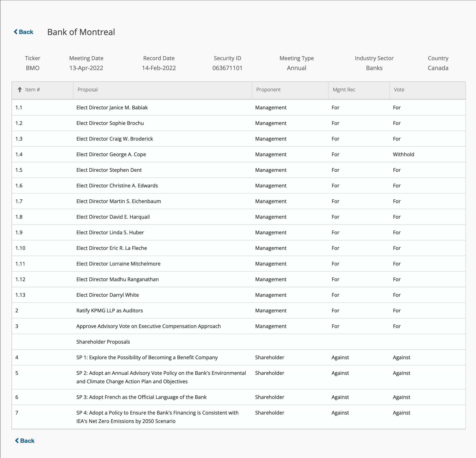476x458 pixels.
Task: Click the Vote column header
Action: [399, 90]
